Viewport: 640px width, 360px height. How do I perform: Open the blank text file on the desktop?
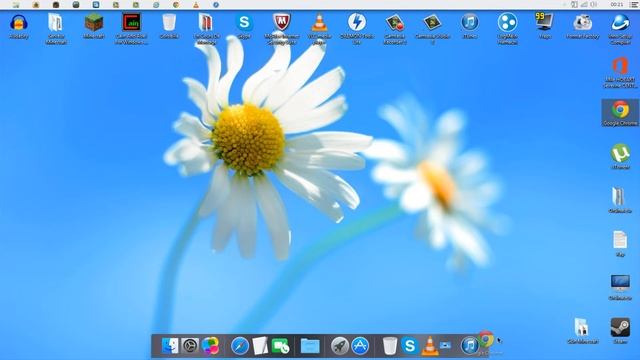[x=620, y=240]
